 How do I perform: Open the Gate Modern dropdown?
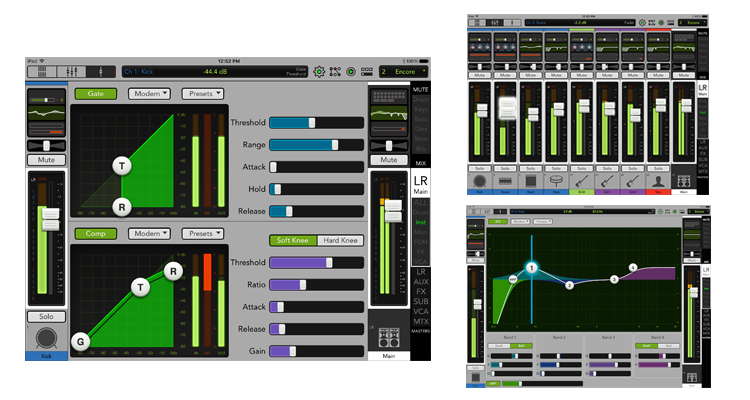click(x=148, y=93)
